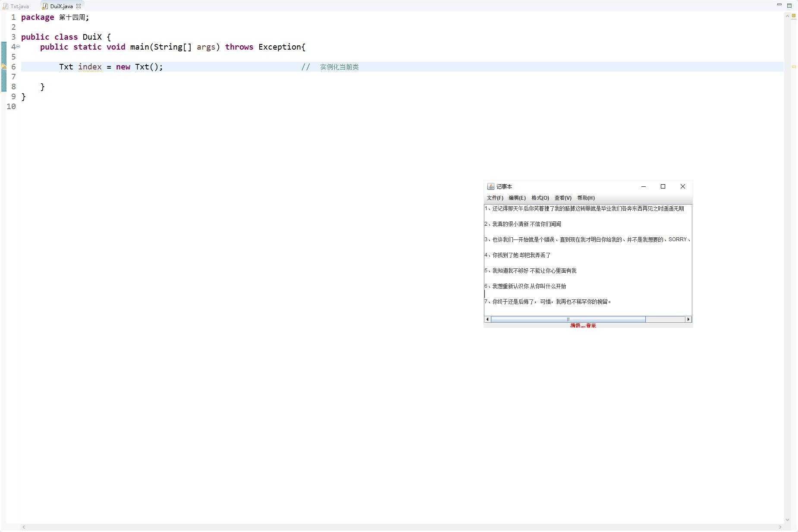This screenshot has height=532, width=798.
Task: Click the red status label at the bottom of the 记事本 window
Action: tap(583, 325)
